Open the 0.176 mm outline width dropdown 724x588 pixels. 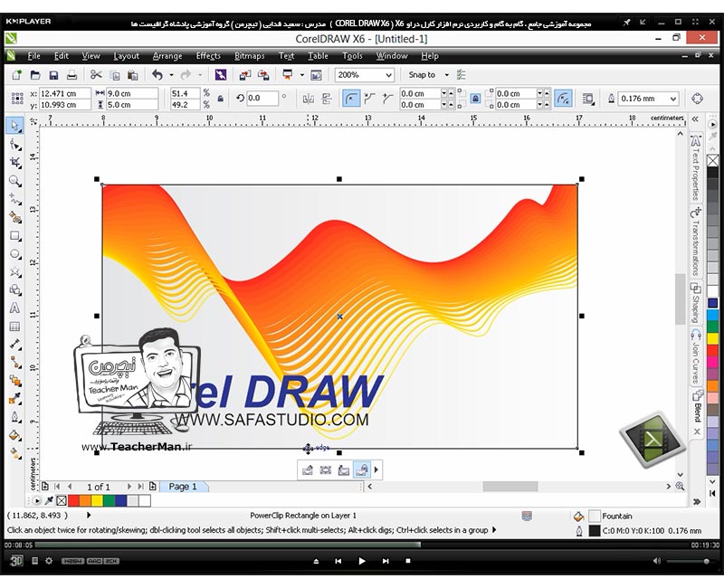673,99
